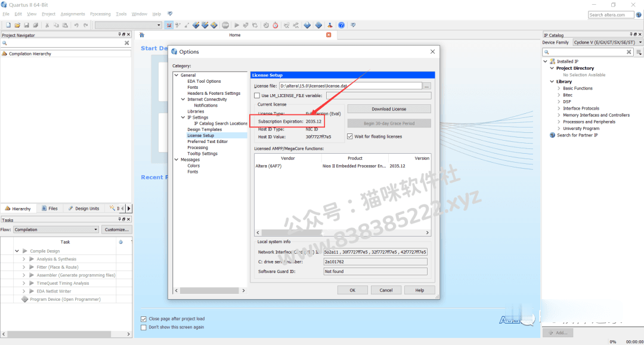
Task: Open the Processing menu
Action: [x=100, y=14]
